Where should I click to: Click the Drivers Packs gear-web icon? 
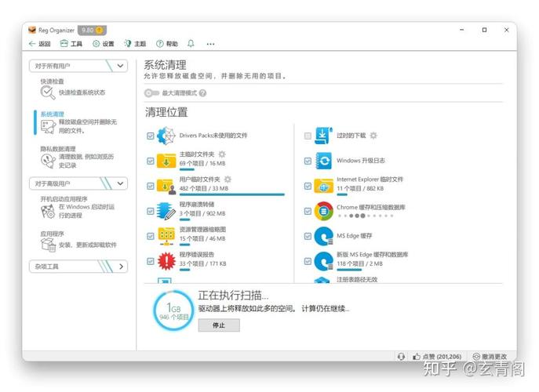(166, 136)
